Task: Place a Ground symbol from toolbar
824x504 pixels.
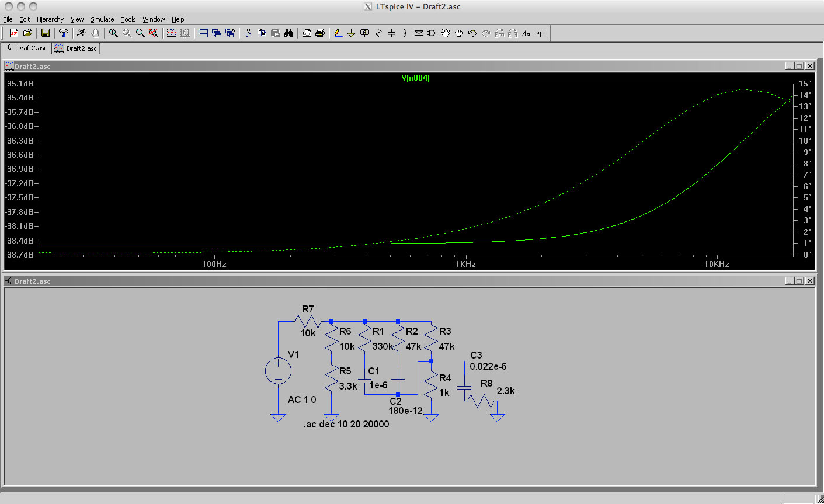Action: click(x=351, y=33)
